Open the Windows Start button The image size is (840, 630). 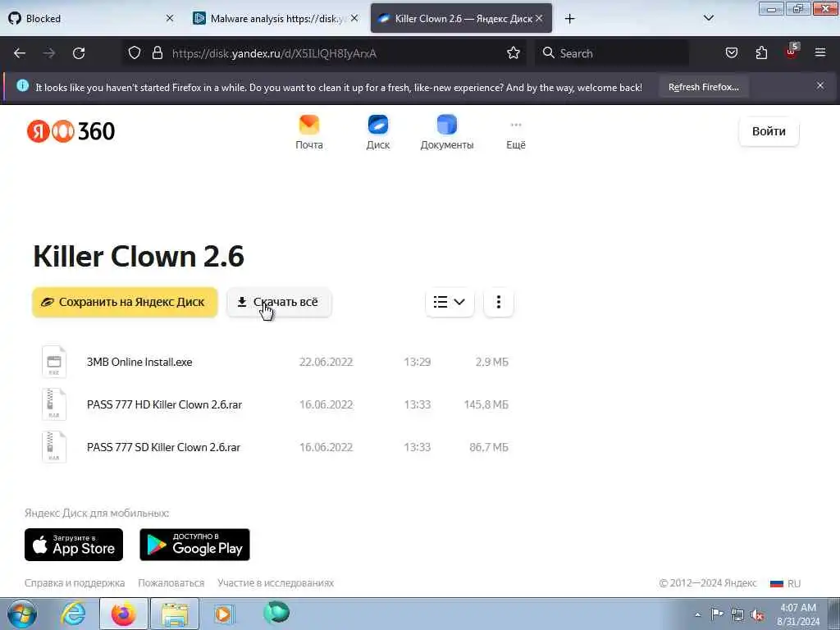[22, 614]
